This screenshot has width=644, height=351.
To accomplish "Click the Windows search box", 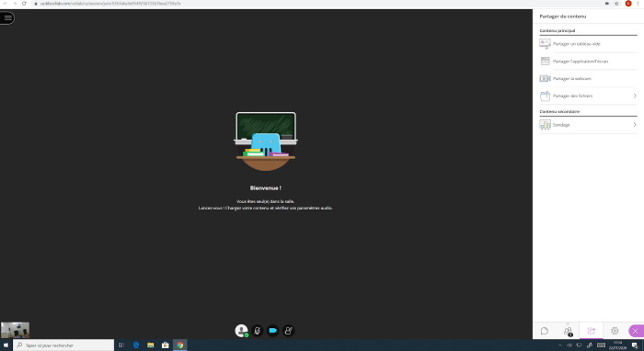I will point(63,345).
